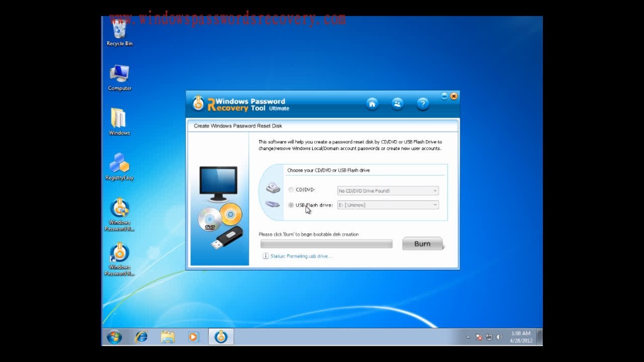
Task: Click the 'Status: Formating usb drive' text
Action: (301, 256)
